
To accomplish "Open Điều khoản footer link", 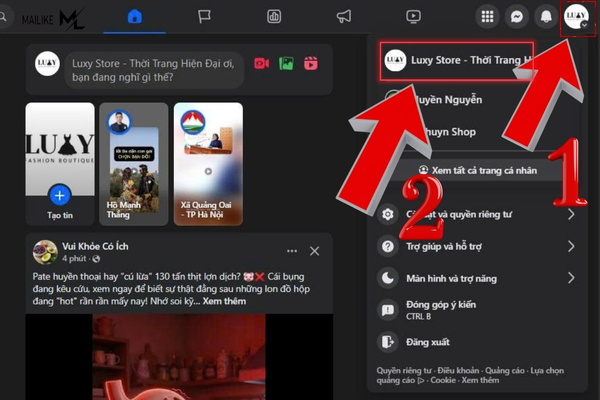I will 458,371.
